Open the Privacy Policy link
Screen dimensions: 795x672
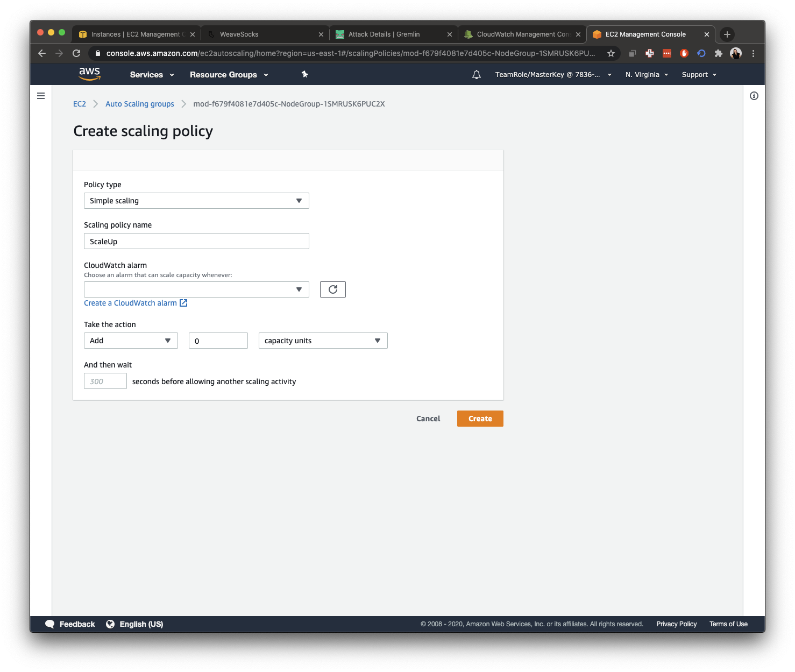(x=677, y=624)
